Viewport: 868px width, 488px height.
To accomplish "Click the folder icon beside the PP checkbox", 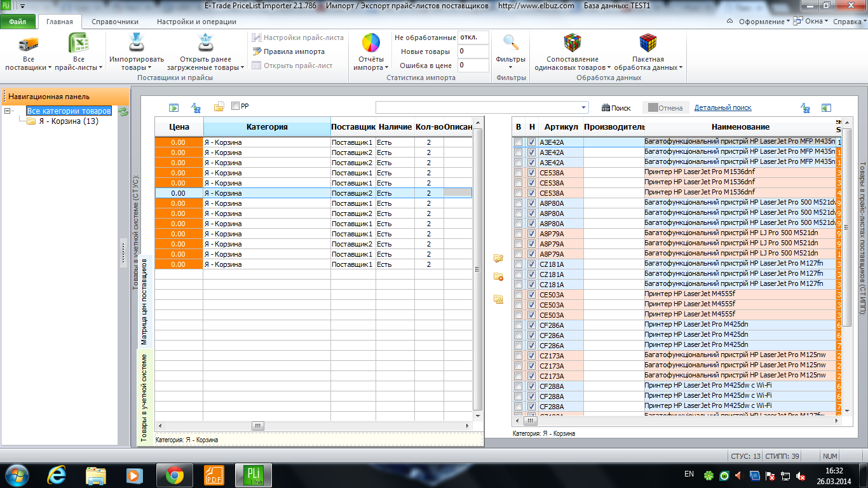I will coord(219,107).
